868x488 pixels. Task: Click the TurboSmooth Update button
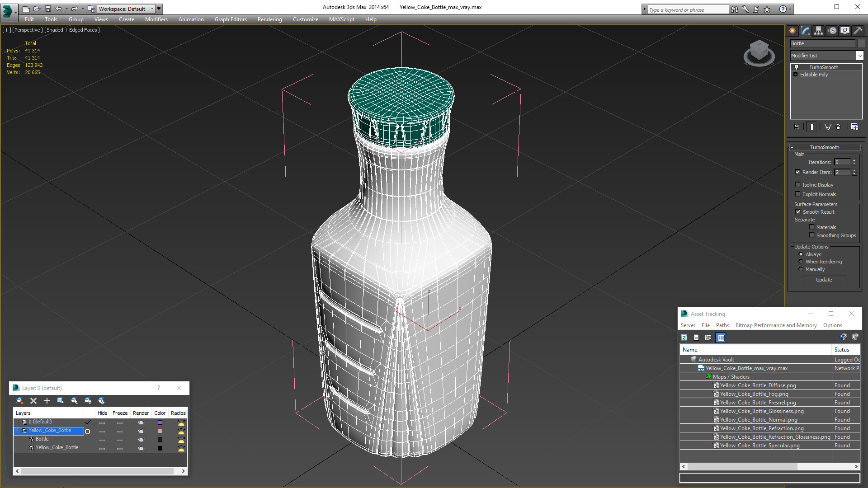click(x=824, y=280)
